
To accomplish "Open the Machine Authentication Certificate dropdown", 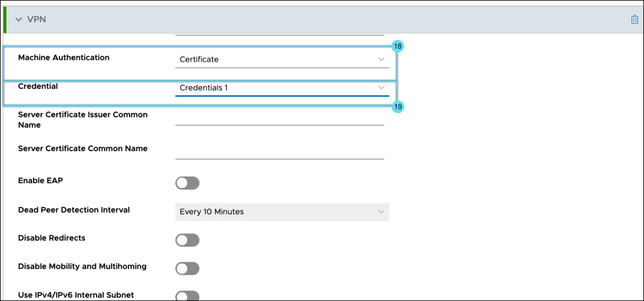I will (x=277, y=59).
